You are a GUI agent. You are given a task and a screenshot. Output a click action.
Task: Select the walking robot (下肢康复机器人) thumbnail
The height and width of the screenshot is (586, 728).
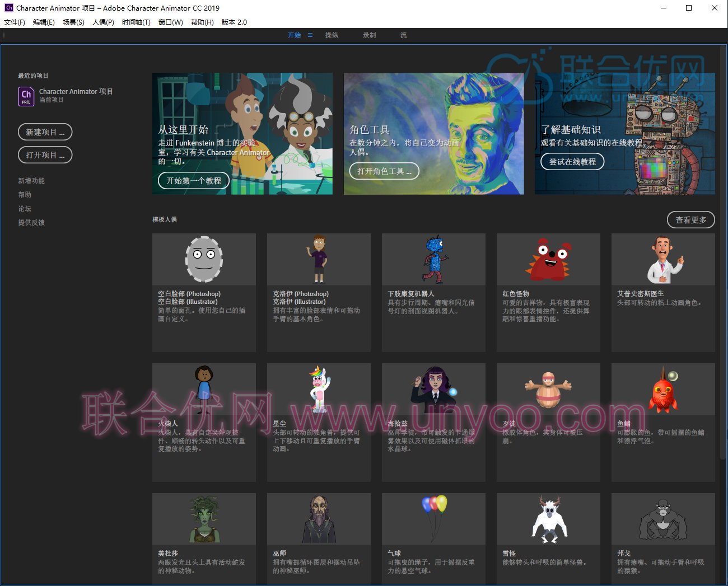point(433,259)
